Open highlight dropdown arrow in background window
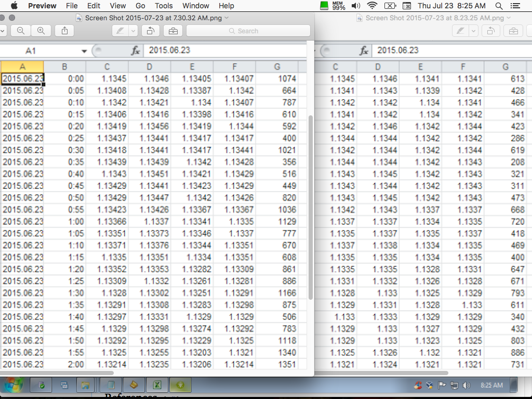 (474, 31)
